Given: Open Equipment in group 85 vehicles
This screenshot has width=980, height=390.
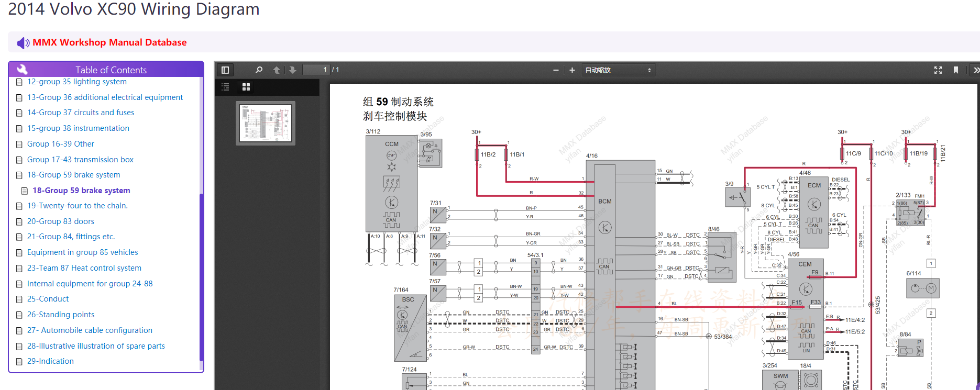Looking at the screenshot, I should [x=83, y=252].
